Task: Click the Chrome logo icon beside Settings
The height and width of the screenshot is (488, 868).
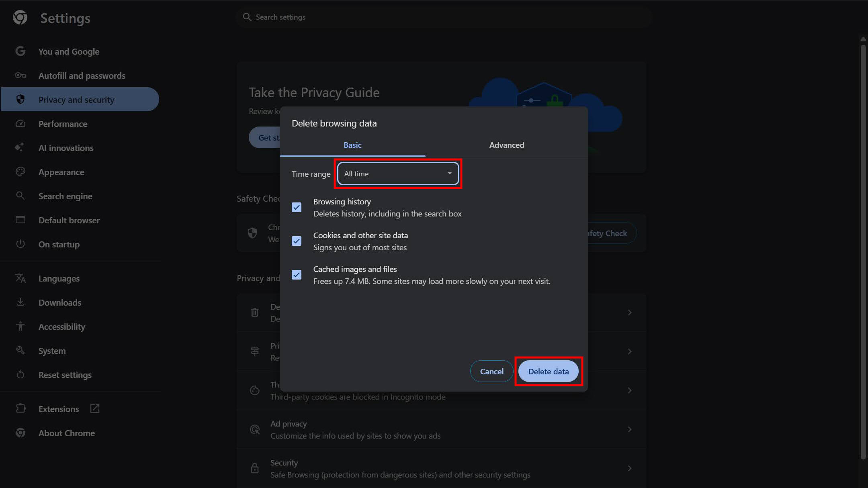Action: pyautogui.click(x=20, y=18)
